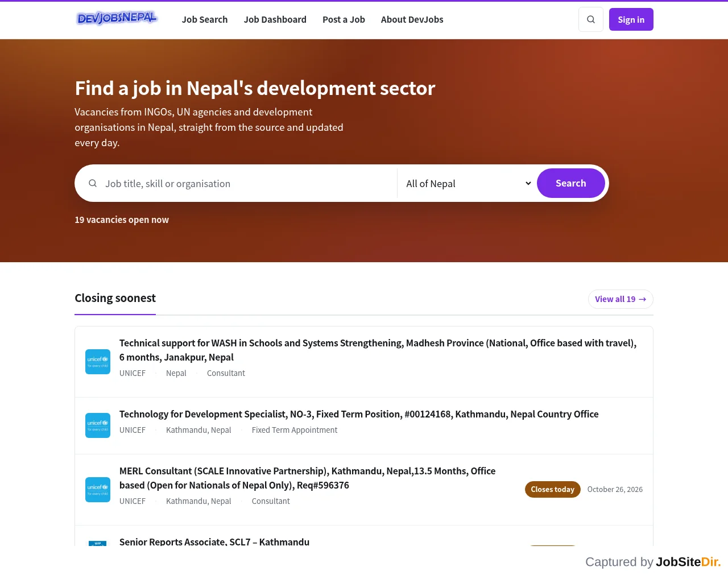The image size is (728, 579).
Task: Click magnifier icon inside the job search field
Action: 93,183
